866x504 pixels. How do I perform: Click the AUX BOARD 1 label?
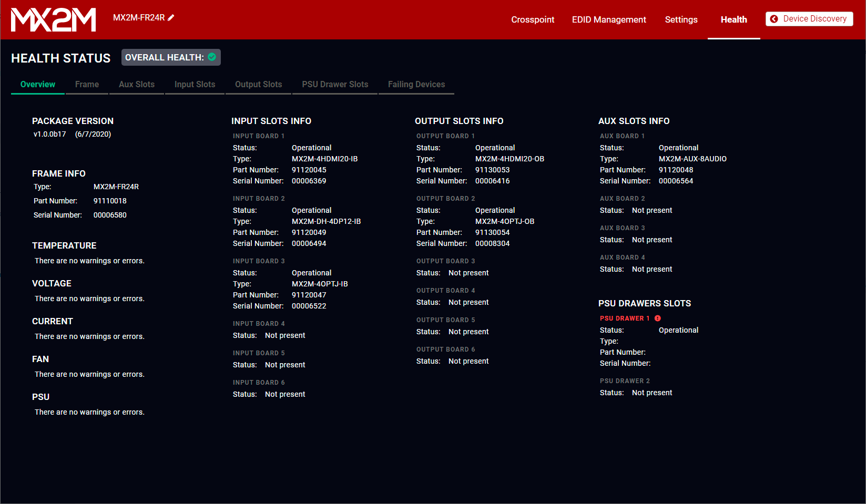622,136
